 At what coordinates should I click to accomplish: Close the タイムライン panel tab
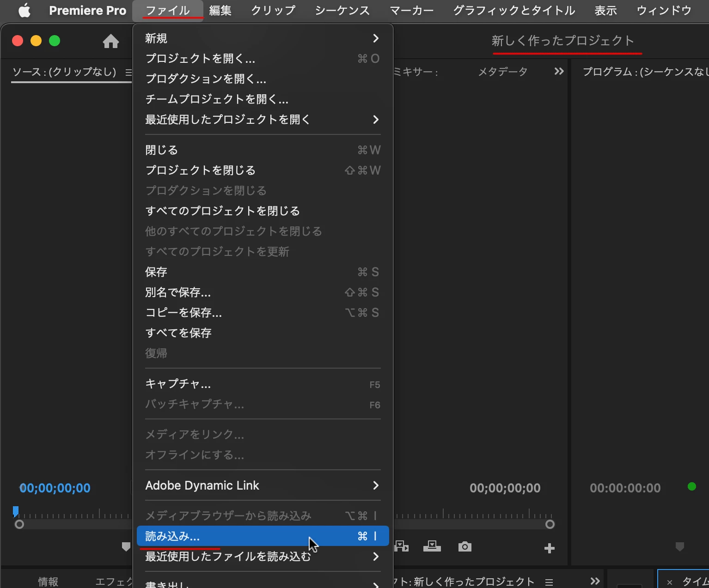[x=669, y=582]
